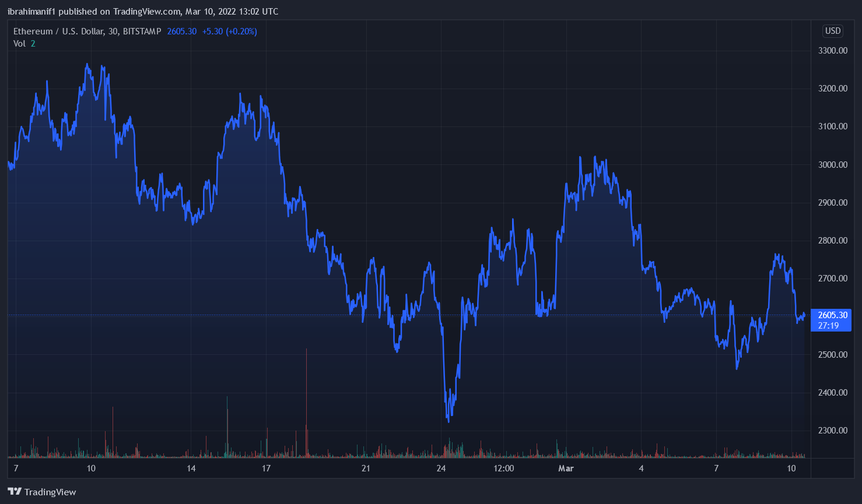Click the blue current price tag on price axis
Viewport: 862px width, 504px height.
pyautogui.click(x=832, y=315)
